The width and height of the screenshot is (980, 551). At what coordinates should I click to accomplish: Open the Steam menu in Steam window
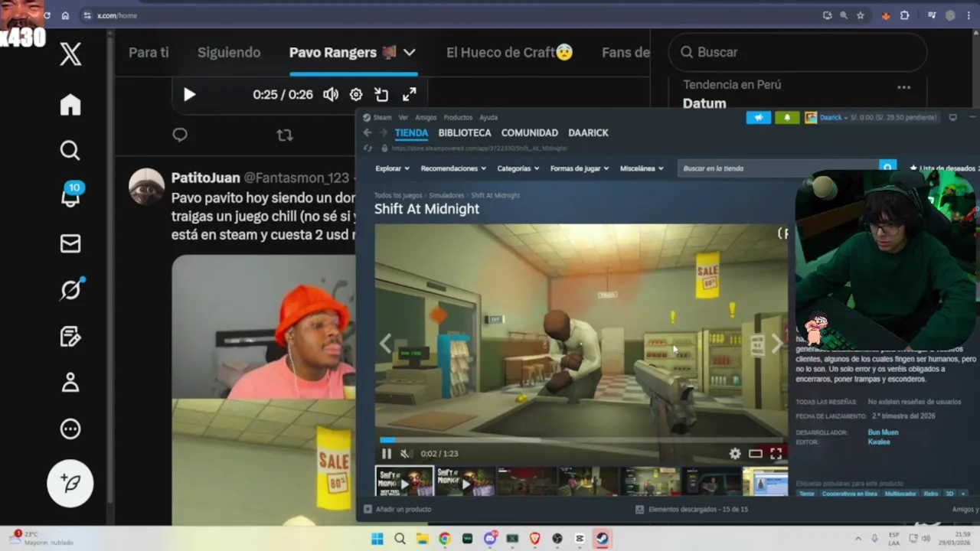(382, 117)
